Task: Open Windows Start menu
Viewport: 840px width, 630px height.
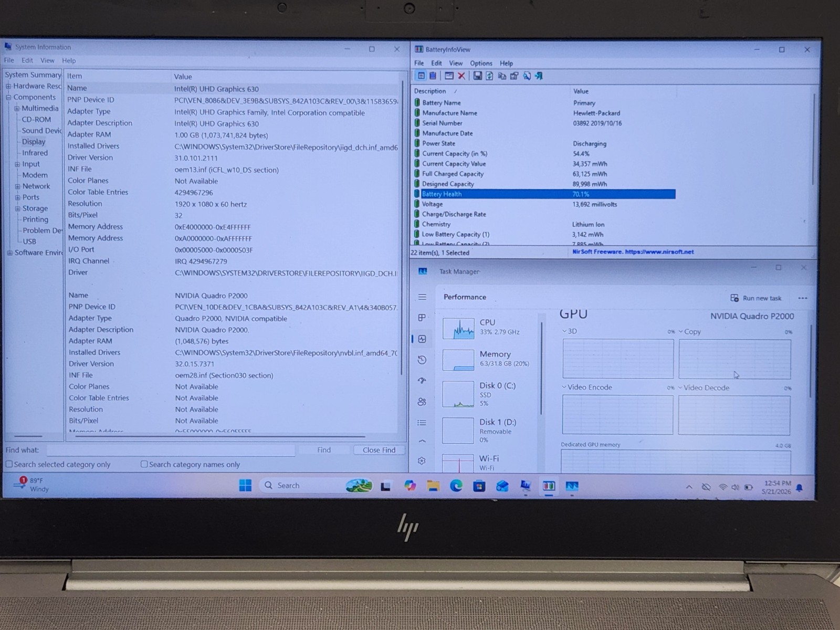Action: (245, 486)
